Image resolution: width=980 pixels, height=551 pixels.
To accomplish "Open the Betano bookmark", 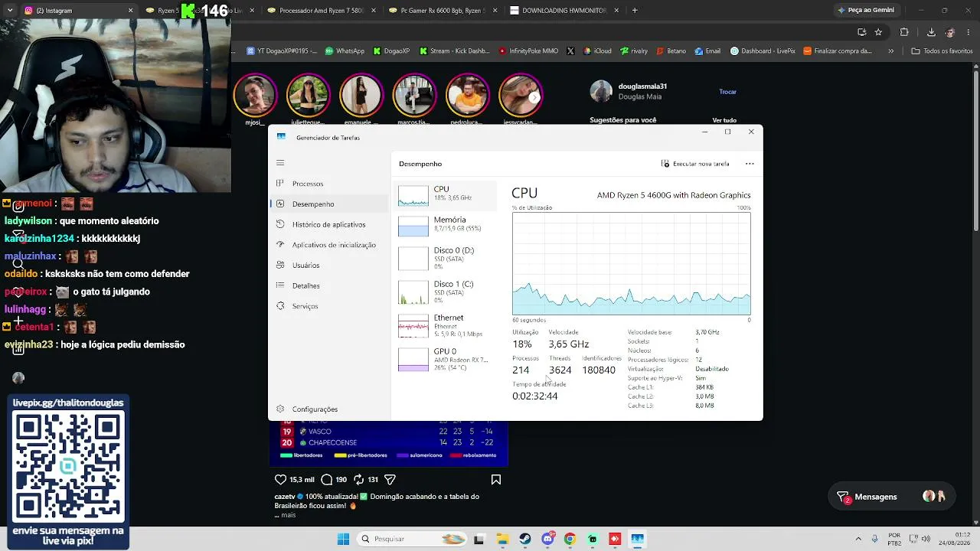I will tap(671, 51).
